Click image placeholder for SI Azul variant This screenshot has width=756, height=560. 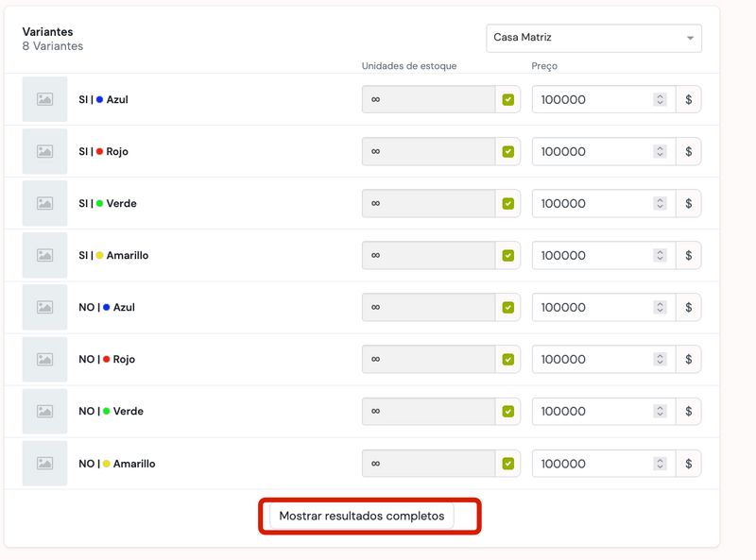(x=44, y=99)
